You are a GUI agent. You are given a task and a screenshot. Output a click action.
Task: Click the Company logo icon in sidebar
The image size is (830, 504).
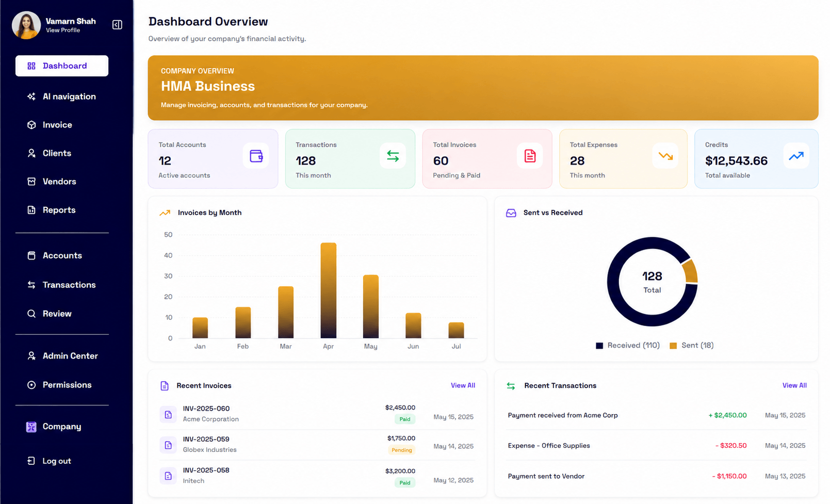pyautogui.click(x=31, y=427)
